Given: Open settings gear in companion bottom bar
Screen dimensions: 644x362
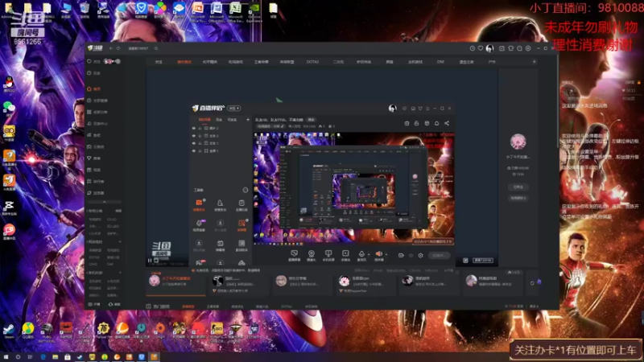Looking at the screenshot, I should (420, 255).
